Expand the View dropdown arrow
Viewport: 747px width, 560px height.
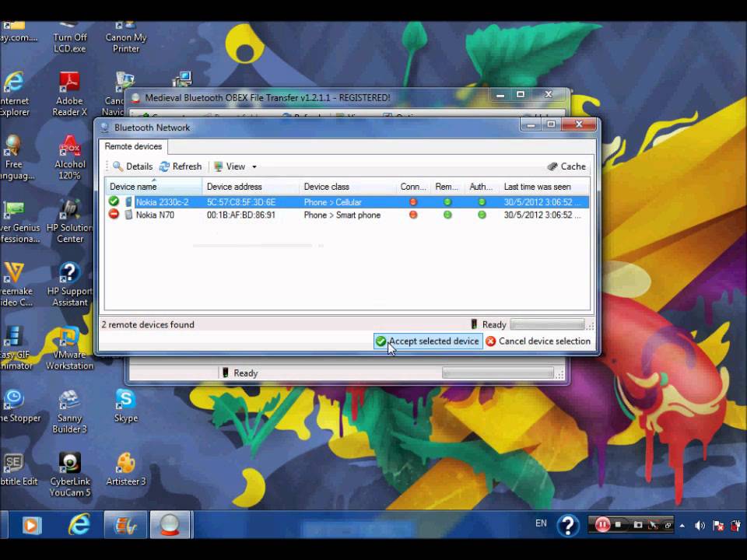click(x=254, y=166)
